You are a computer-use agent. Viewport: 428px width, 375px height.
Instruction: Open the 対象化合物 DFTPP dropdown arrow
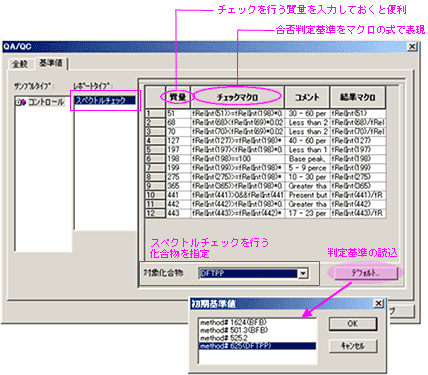303,274
